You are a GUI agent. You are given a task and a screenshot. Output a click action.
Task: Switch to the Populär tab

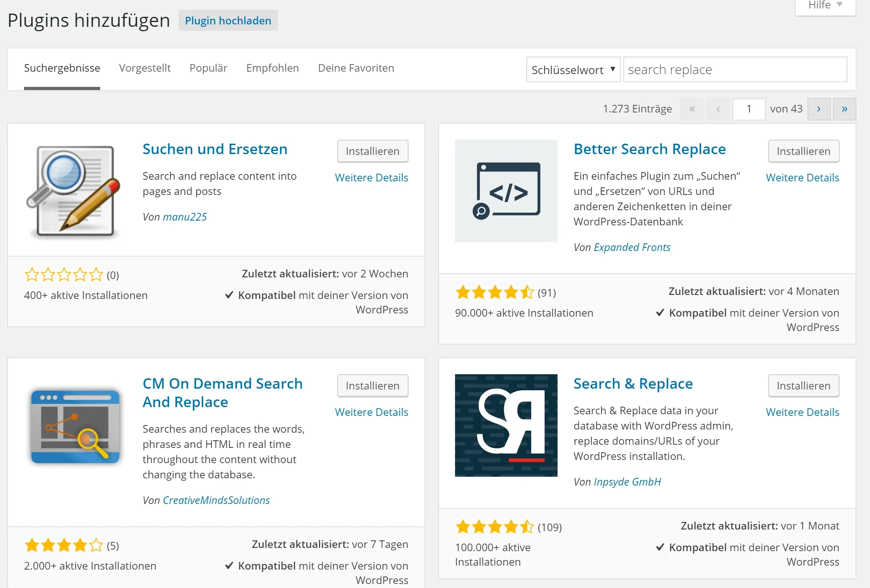pos(208,68)
